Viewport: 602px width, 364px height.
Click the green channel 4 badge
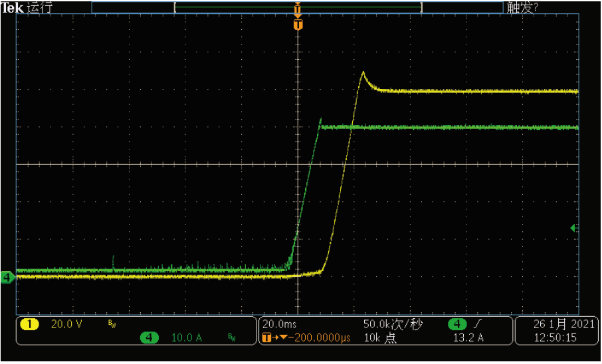coord(149,338)
